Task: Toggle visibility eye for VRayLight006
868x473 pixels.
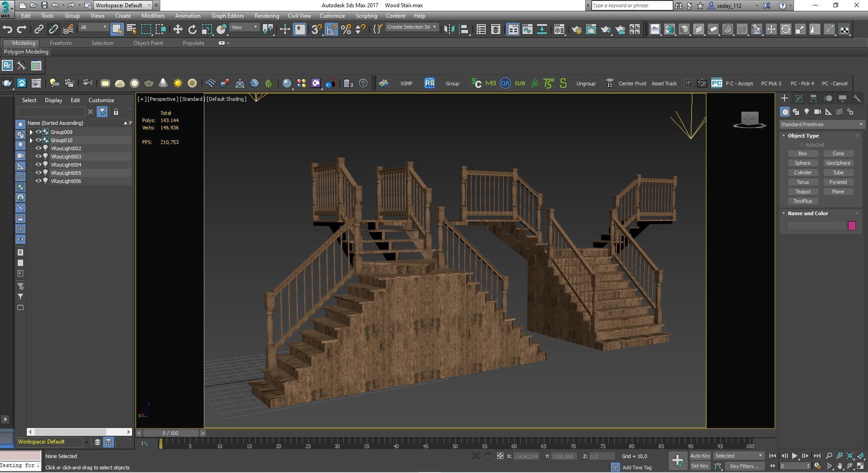Action: 39,181
